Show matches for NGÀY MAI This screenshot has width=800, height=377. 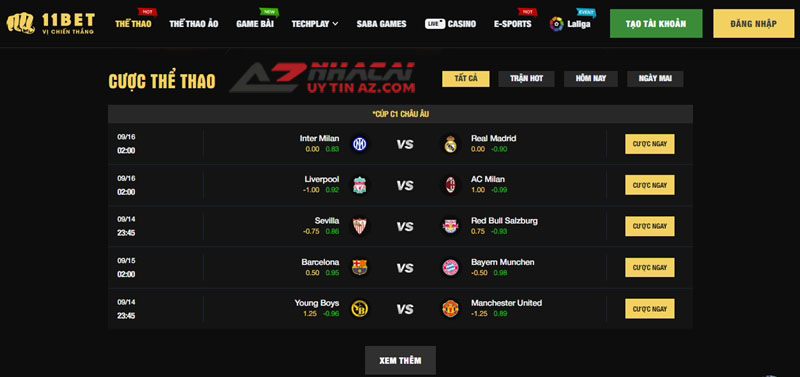pyautogui.click(x=655, y=79)
